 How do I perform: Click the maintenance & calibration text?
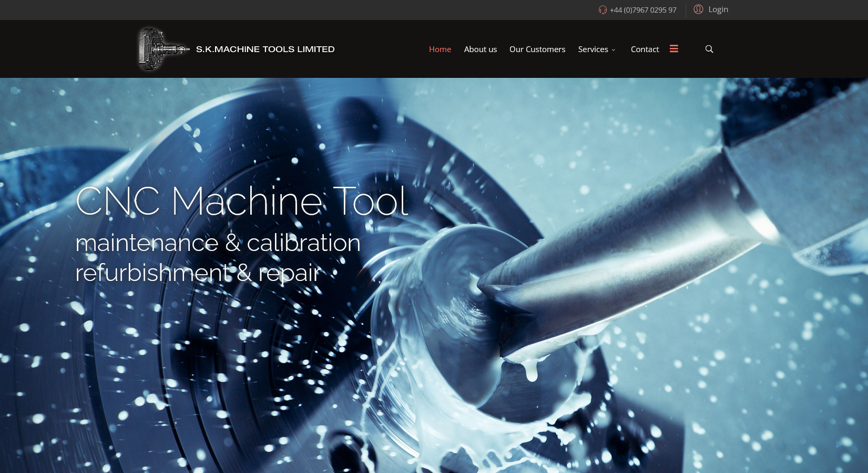218,243
